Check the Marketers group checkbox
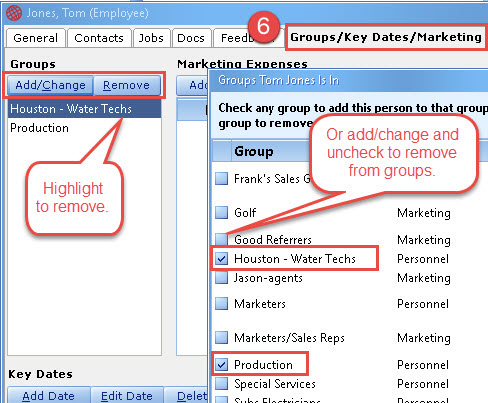The image size is (488, 403). tap(221, 304)
